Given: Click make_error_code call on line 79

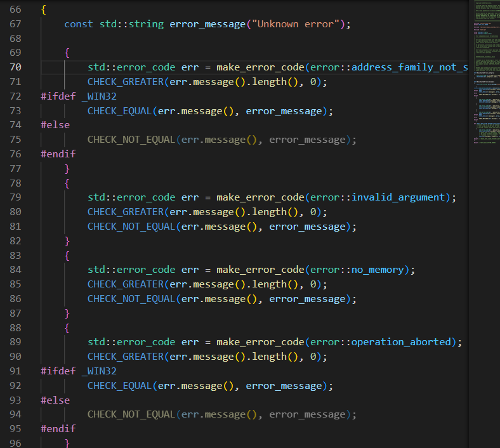Looking at the screenshot, I should [261, 197].
